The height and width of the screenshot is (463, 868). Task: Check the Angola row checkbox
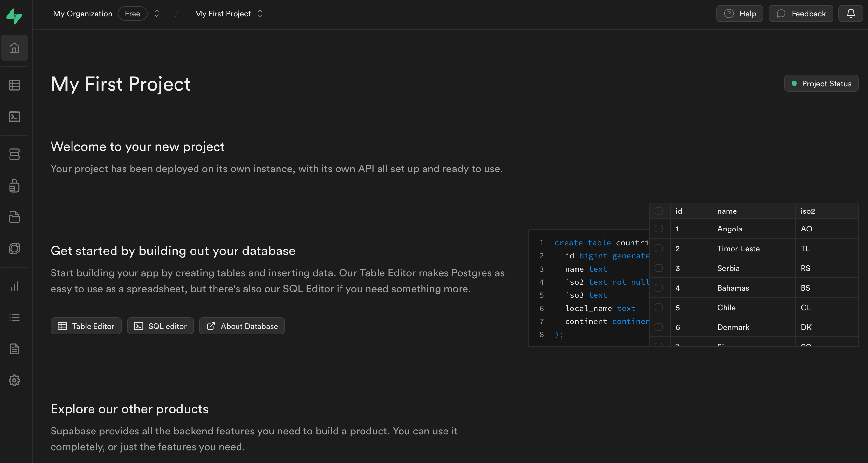[659, 229]
